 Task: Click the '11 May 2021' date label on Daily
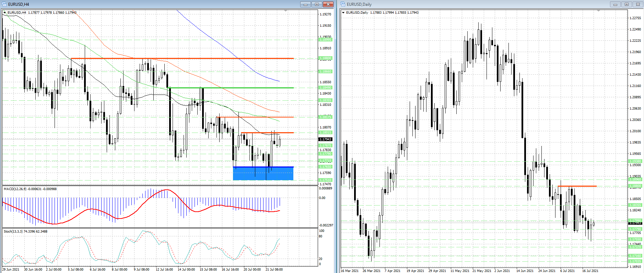pyautogui.click(x=460, y=271)
